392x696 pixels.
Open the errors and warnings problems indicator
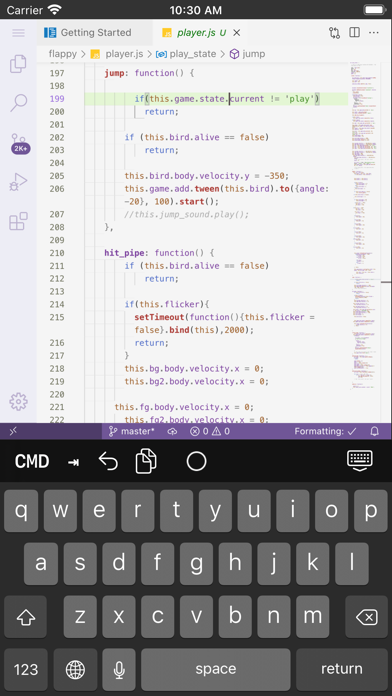210,431
